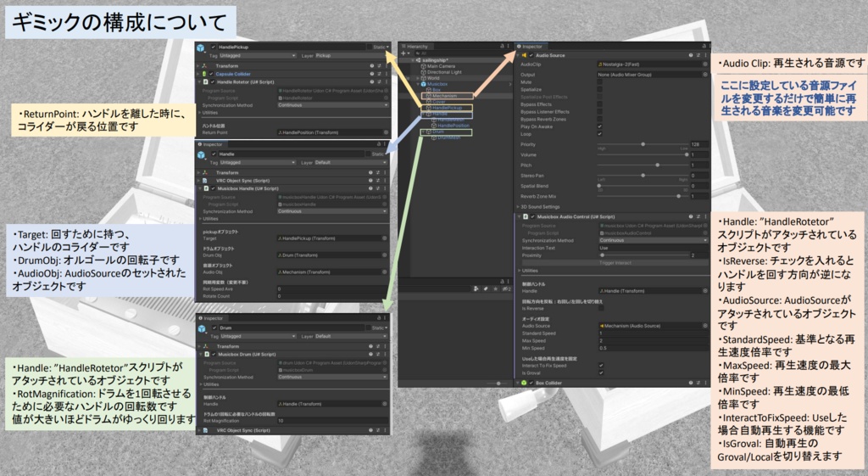The image size is (868, 476).
Task: Click the lock icon on Drum Inspector tab
Action: point(379,318)
